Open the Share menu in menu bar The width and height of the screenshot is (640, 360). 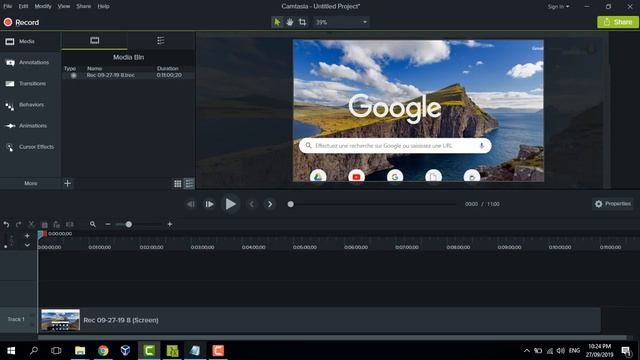83,6
